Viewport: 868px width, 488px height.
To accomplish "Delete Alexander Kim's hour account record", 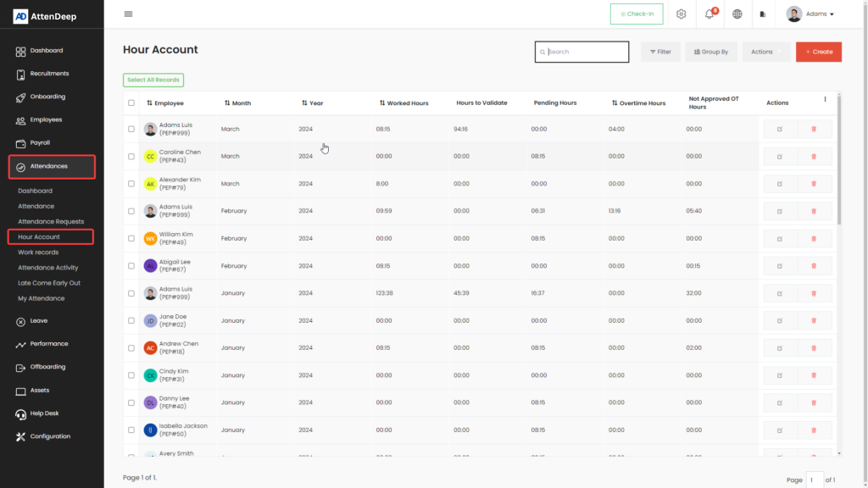I will pos(814,184).
